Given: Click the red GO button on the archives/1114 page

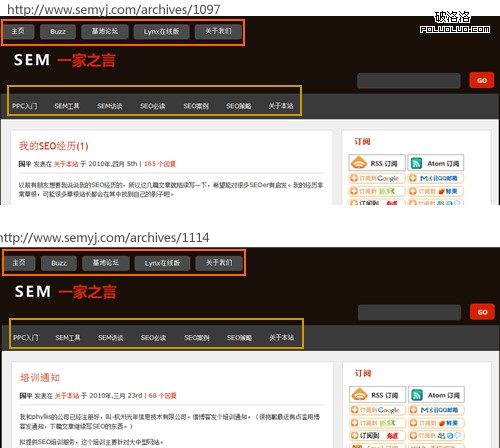Looking at the screenshot, I should (x=482, y=312).
